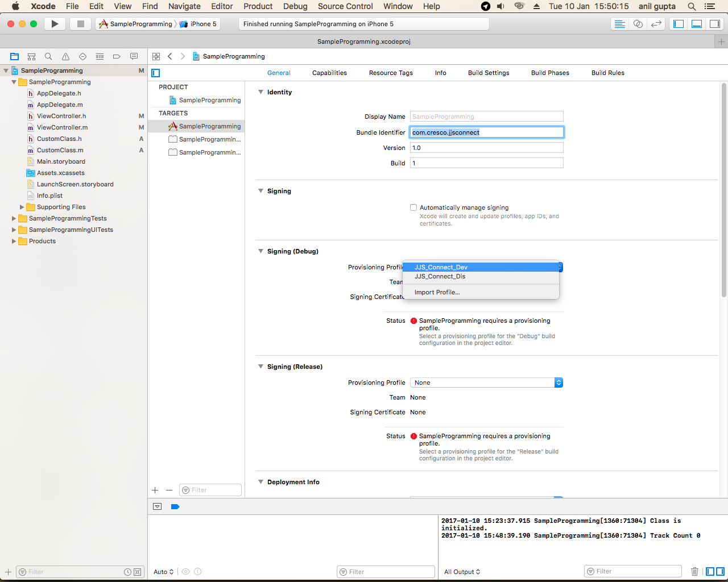Collapse the Signing (Release) section
Viewport: 728px width, 582px height.
click(260, 367)
